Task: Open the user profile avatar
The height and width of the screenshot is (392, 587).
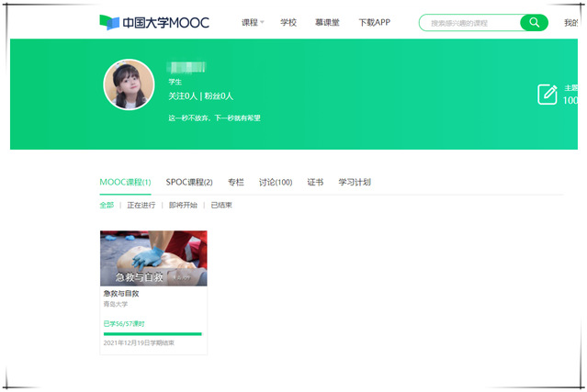Action: [x=129, y=84]
